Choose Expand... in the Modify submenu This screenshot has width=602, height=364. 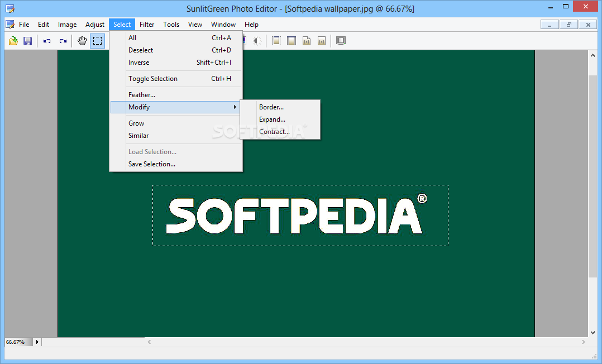(x=280, y=119)
